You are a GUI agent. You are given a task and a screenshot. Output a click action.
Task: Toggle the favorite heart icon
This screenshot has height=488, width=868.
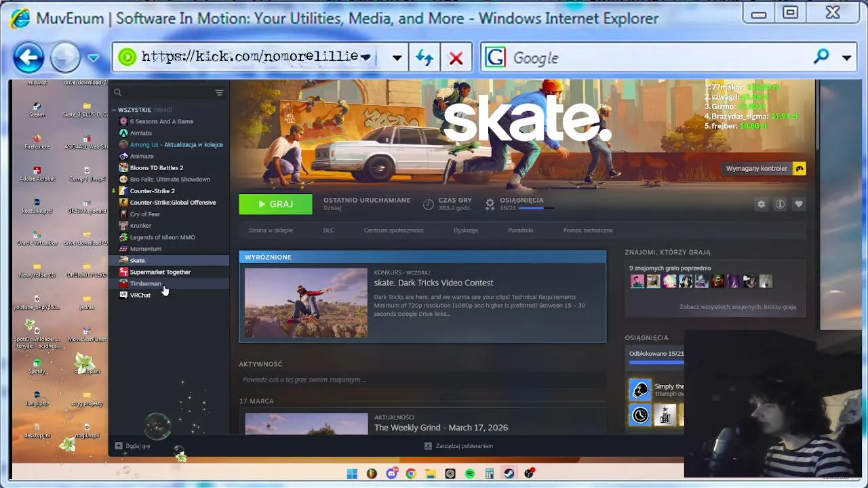799,204
